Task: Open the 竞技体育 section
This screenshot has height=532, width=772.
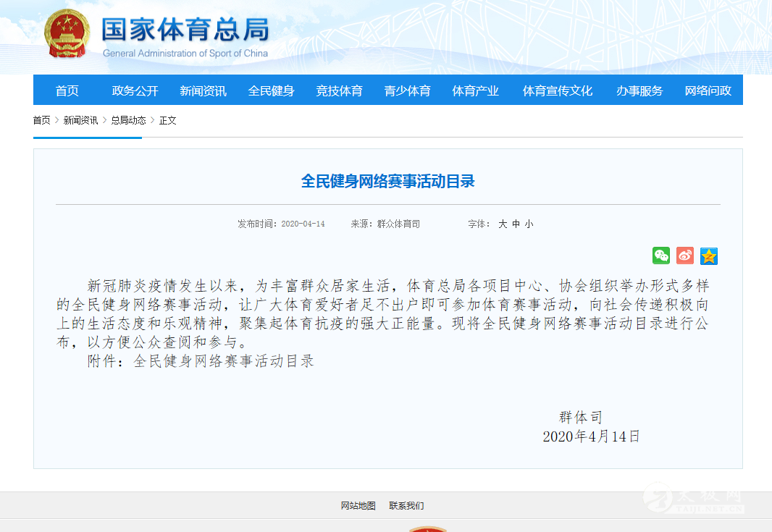Action: [x=339, y=90]
